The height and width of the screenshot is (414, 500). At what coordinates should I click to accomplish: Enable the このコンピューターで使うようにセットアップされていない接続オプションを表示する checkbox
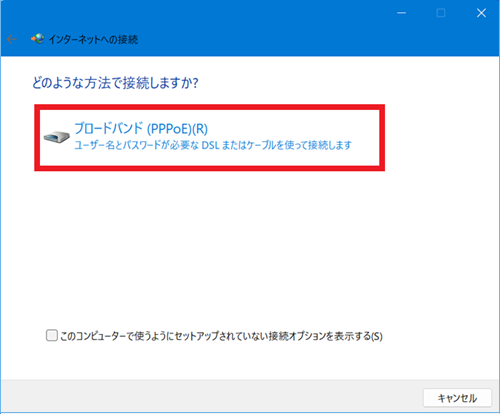(52, 335)
